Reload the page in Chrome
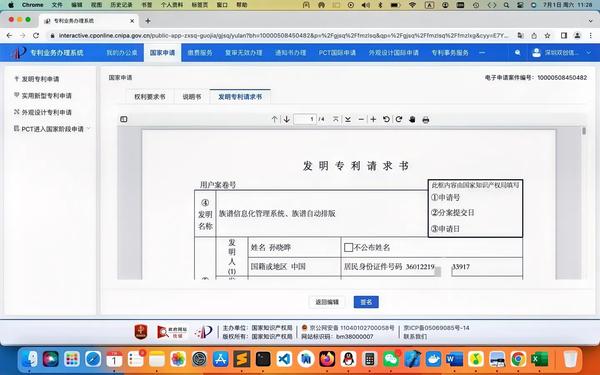This screenshot has width=600, height=375. click(36, 36)
